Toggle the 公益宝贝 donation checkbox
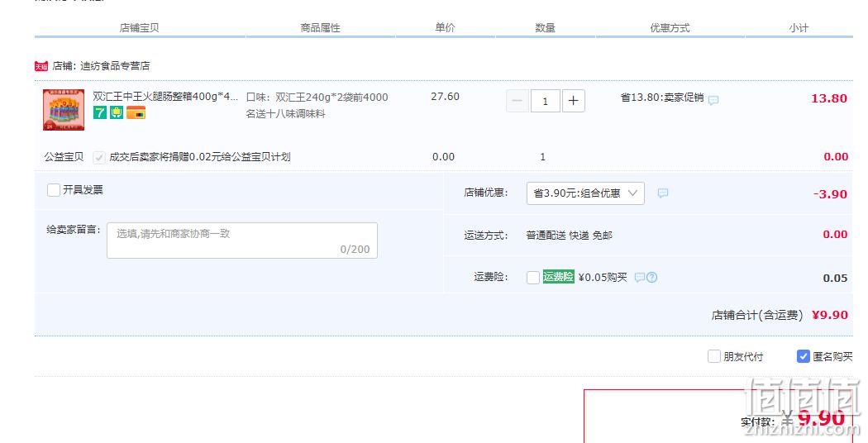Viewport: 868px width, 443px height. tap(99, 157)
